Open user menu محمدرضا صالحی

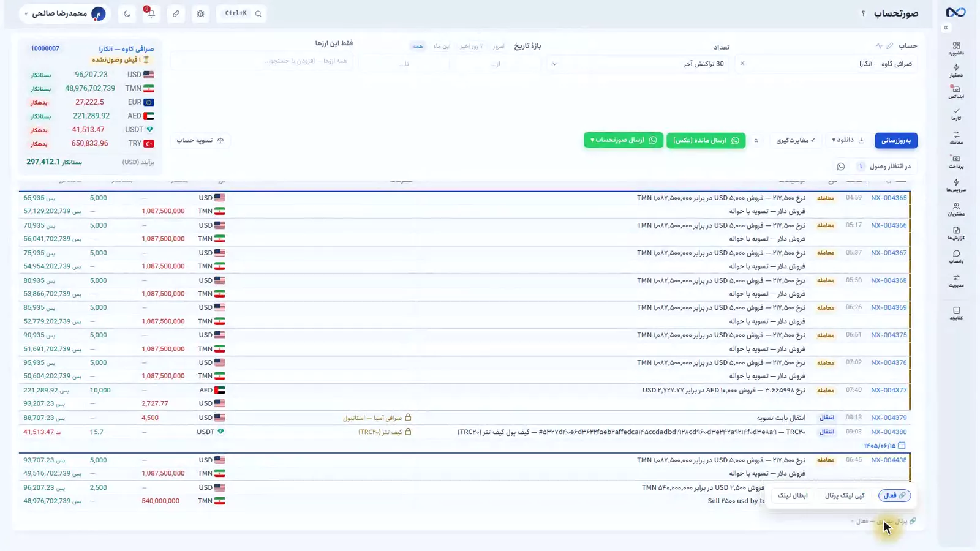[65, 13]
